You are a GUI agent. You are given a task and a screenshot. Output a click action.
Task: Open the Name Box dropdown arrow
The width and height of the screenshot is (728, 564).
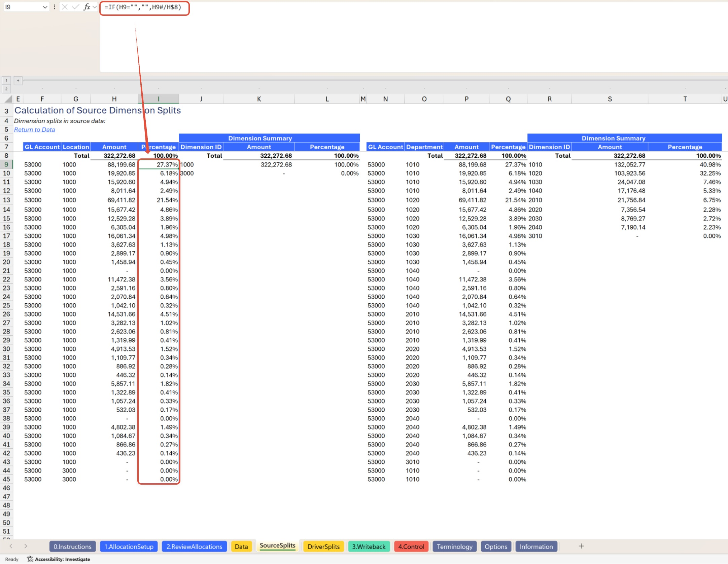click(45, 7)
